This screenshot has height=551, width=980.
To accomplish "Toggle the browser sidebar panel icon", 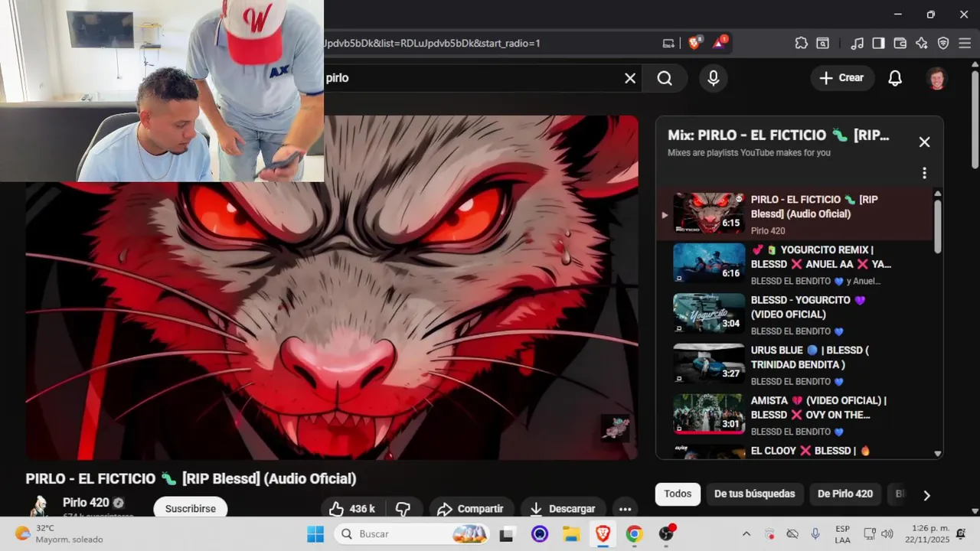I will tap(879, 43).
